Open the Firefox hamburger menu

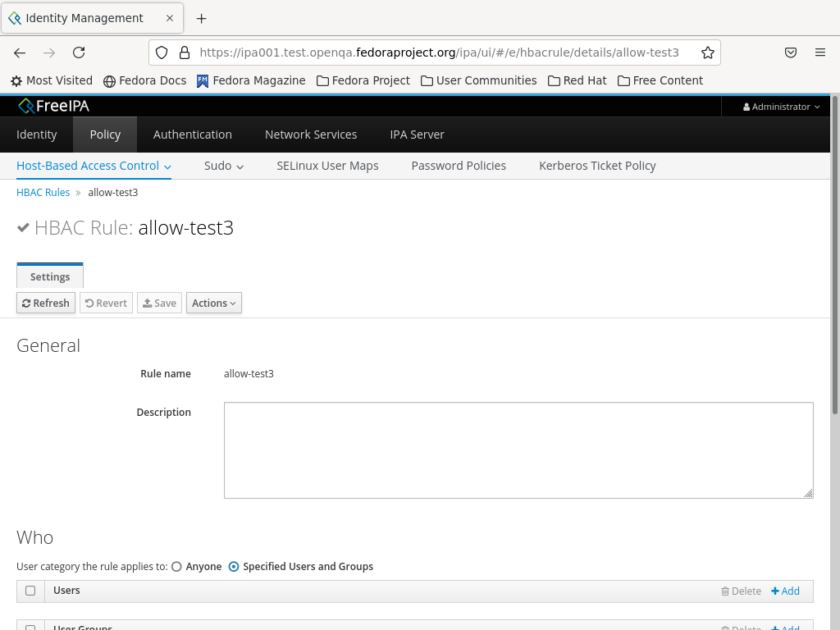click(x=820, y=52)
